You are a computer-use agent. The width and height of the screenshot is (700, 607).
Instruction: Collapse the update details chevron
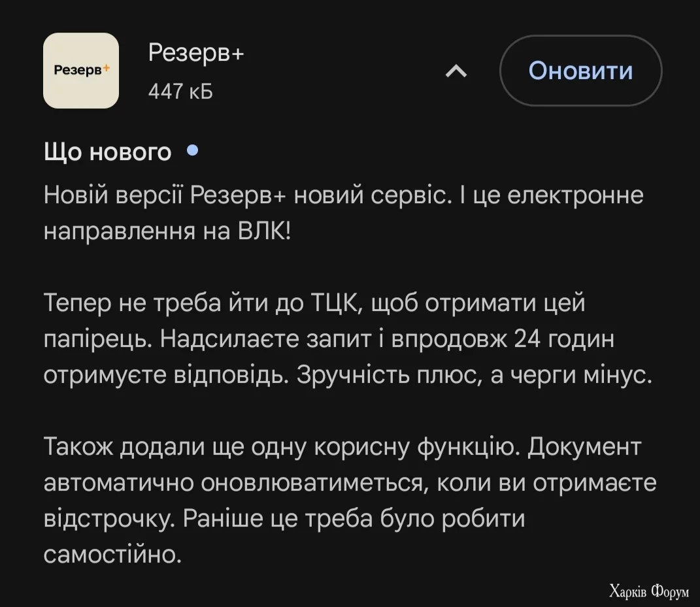(456, 71)
